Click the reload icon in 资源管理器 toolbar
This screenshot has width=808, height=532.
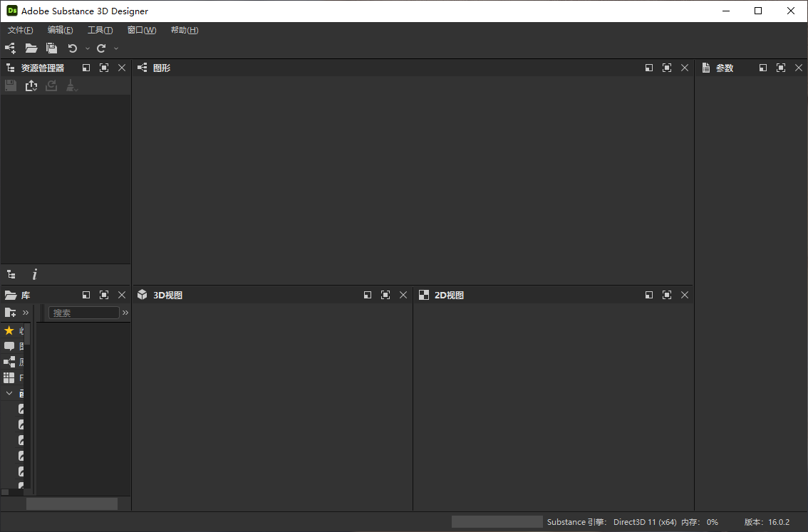coord(51,85)
